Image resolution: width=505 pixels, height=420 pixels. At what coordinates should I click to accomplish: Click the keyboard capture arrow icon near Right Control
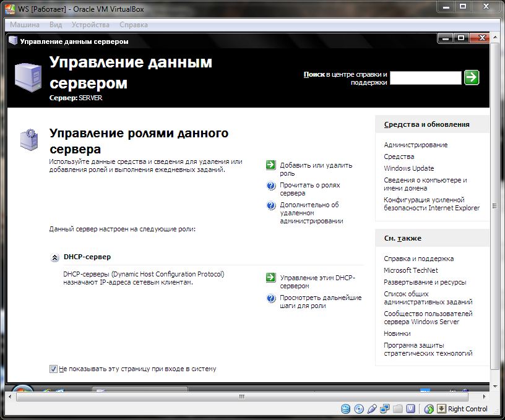pyautogui.click(x=441, y=409)
